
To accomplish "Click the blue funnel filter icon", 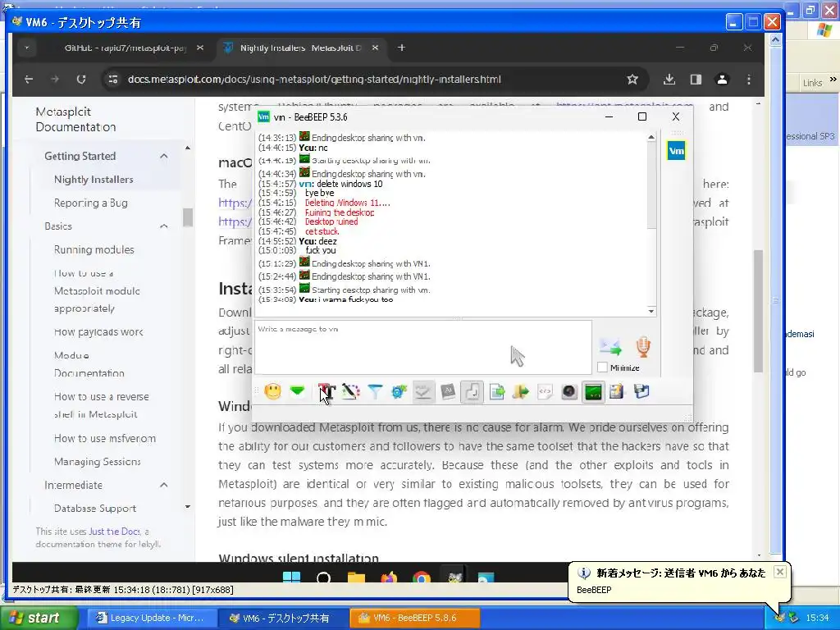I will pos(375,391).
